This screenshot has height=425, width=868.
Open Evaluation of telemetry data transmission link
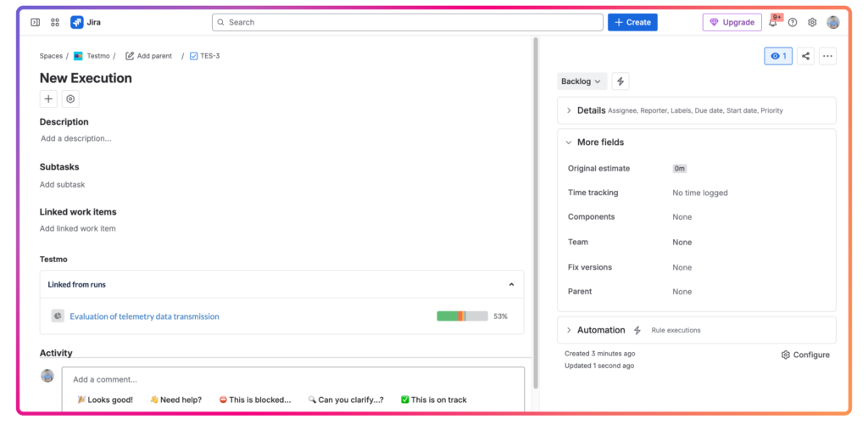[144, 316]
